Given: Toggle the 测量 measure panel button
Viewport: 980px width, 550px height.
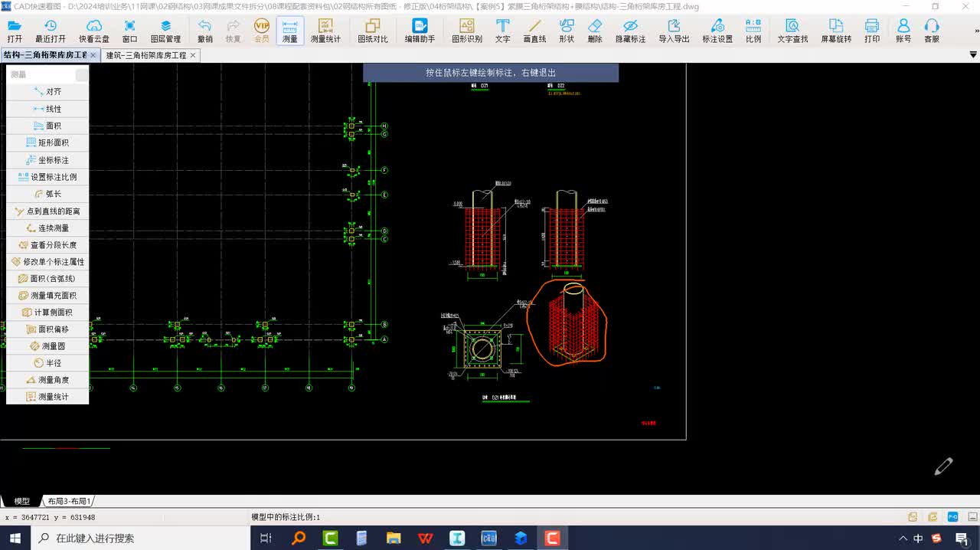Looking at the screenshot, I should (x=289, y=31).
